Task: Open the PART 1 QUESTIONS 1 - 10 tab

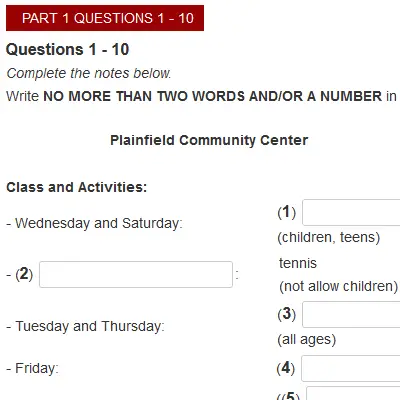Action: [x=105, y=18]
